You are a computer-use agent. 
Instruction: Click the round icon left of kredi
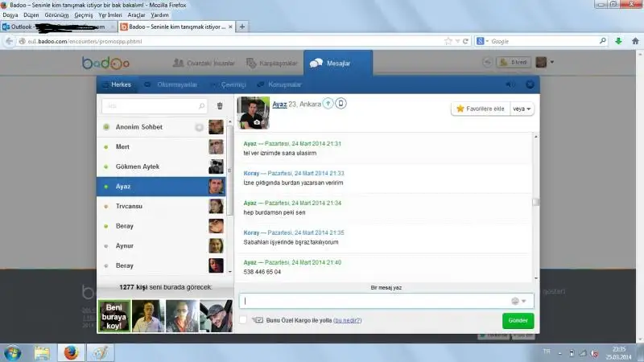tap(487, 63)
